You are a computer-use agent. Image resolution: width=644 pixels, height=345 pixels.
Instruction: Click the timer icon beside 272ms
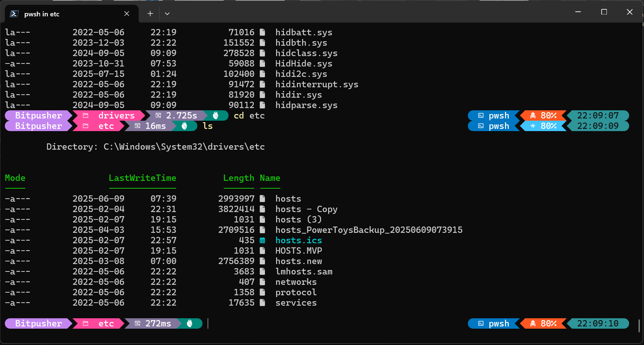(137, 323)
